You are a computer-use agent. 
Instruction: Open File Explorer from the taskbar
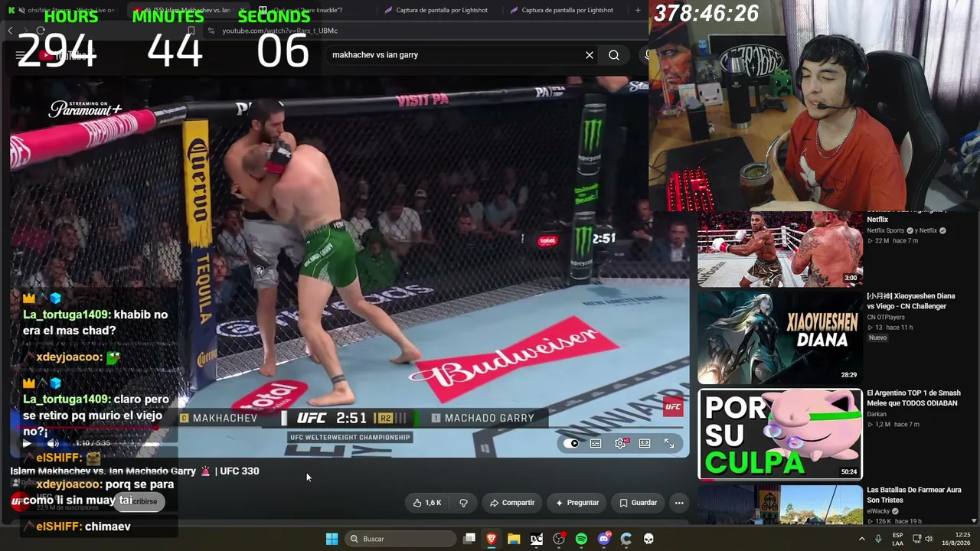coord(514,539)
